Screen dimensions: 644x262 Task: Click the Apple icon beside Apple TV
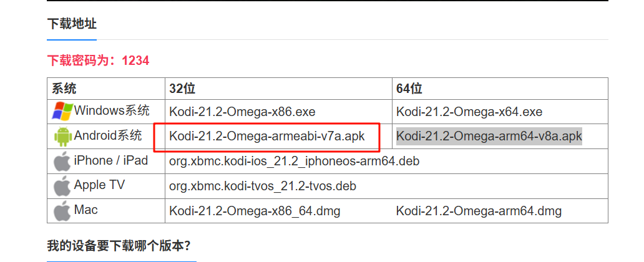click(x=62, y=185)
